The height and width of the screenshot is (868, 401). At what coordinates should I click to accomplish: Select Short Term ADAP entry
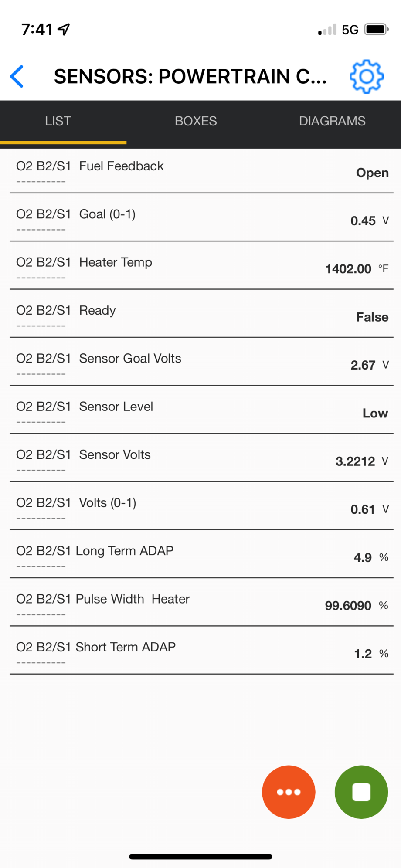200,651
